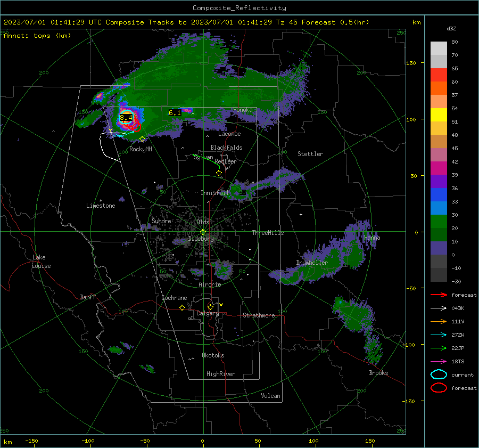
Task: Click the orange 111V arrow legend icon
Action: click(x=439, y=321)
